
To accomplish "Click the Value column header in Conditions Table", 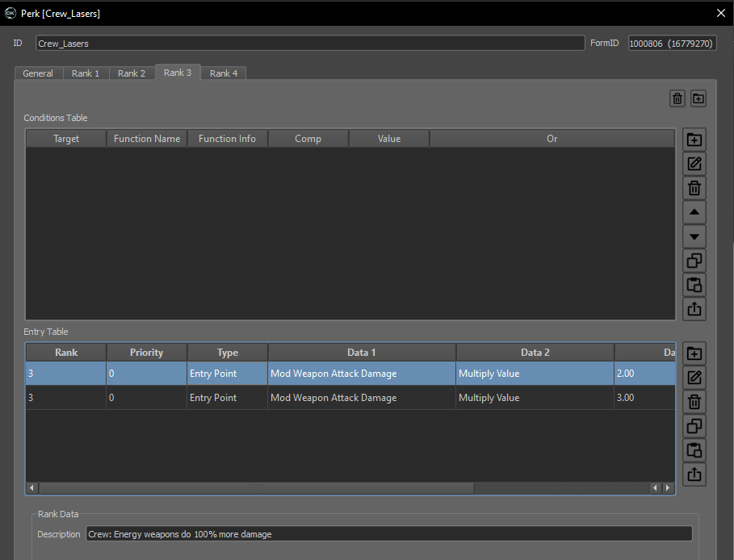I will tap(389, 139).
